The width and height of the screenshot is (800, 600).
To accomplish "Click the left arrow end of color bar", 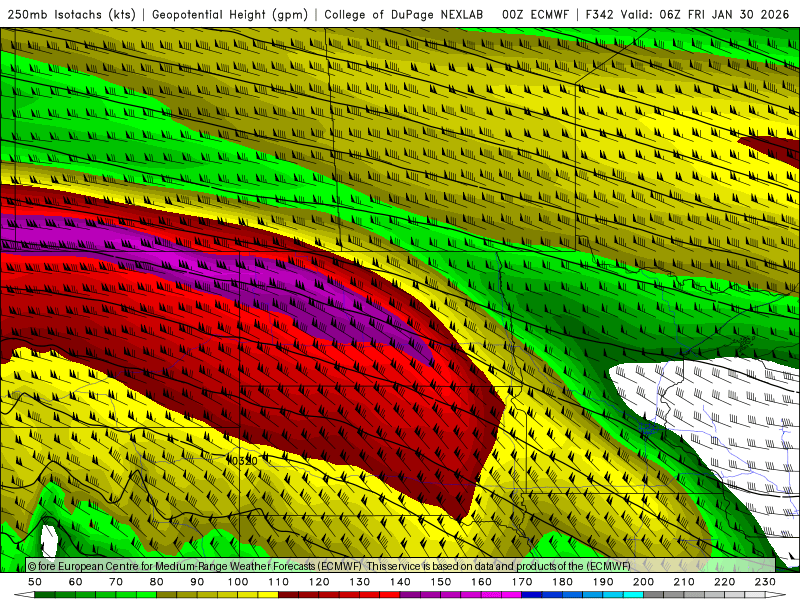I will tap(24, 595).
